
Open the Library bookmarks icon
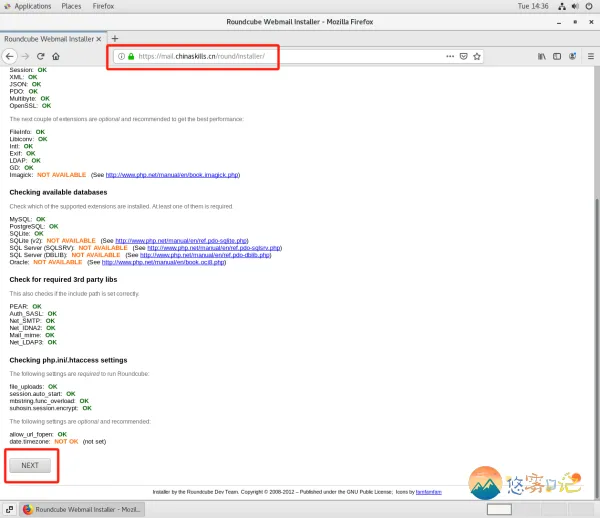[543, 56]
